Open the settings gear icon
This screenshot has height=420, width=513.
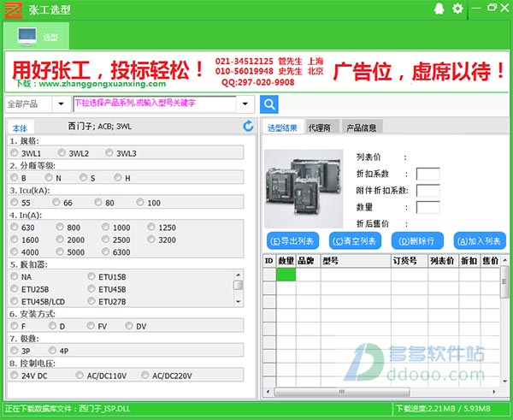pos(457,9)
